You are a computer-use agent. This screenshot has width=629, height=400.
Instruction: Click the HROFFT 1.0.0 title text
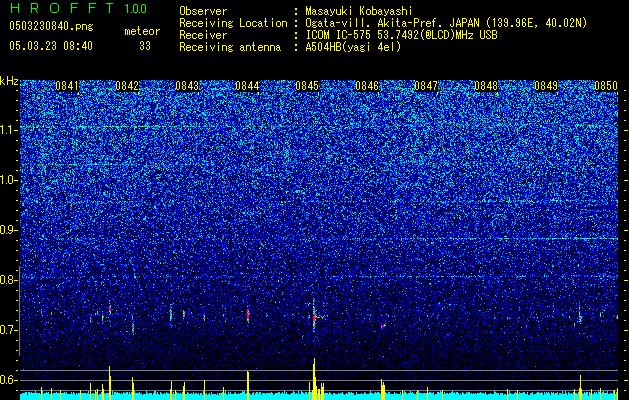(x=78, y=8)
